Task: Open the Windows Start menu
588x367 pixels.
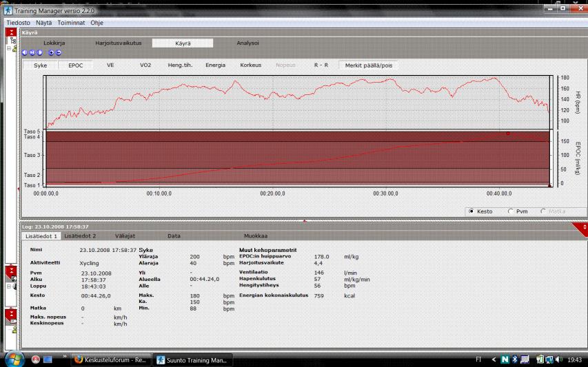Action: (x=14, y=359)
